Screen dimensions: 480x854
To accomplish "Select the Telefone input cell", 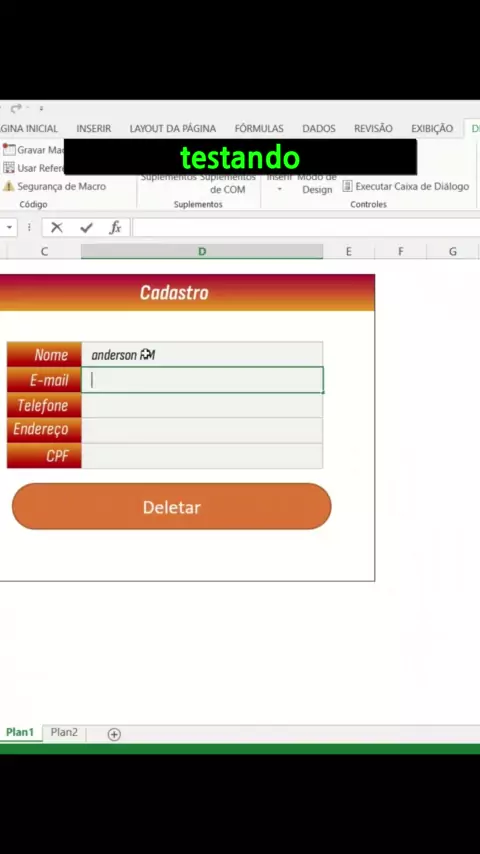I will (x=202, y=405).
